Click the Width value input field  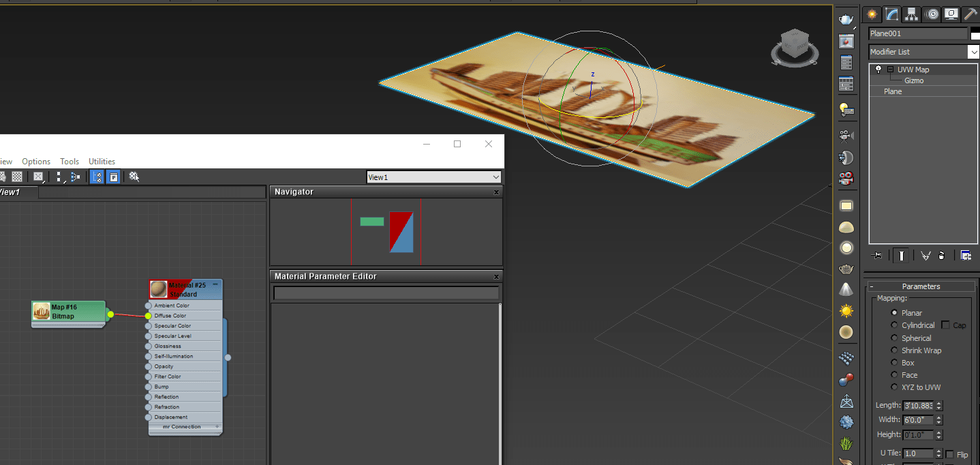(918, 420)
